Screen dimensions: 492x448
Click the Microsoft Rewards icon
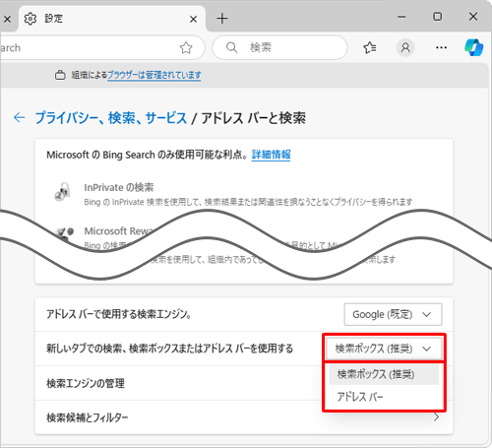(64, 234)
